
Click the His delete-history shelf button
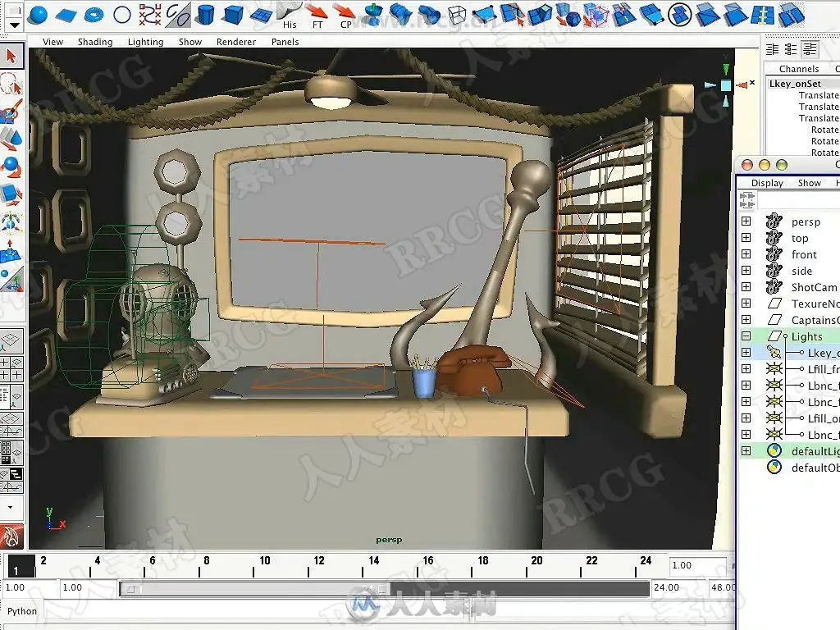click(290, 15)
